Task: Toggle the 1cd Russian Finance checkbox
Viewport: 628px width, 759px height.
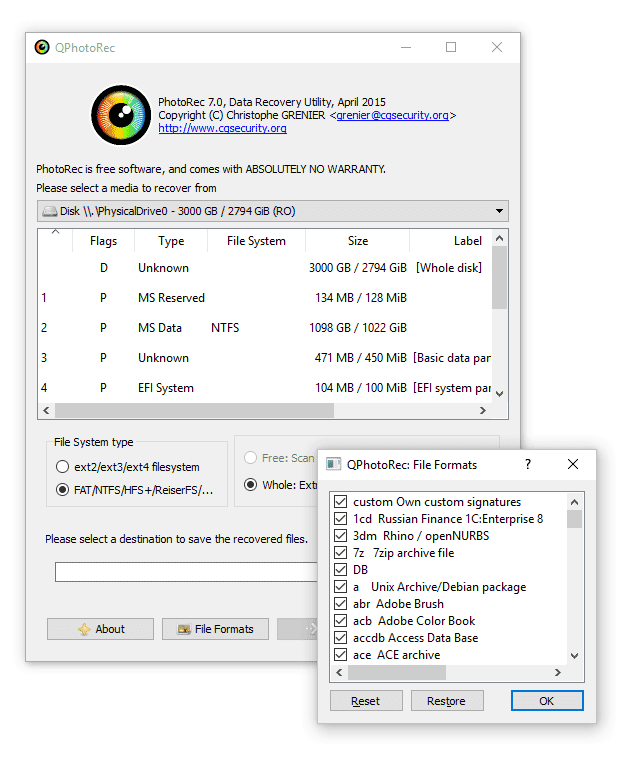Action: point(340,519)
